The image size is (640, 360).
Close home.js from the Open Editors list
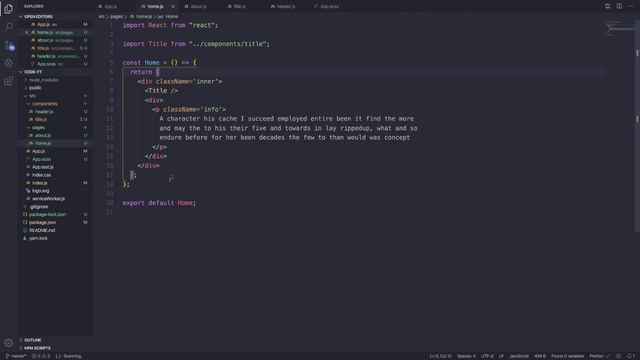(27, 32)
